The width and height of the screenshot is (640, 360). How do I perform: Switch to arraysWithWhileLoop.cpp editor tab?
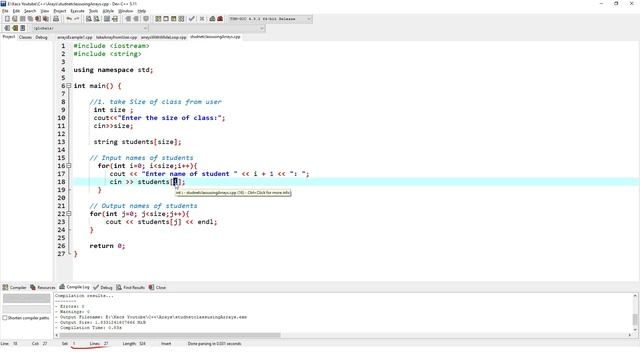(x=164, y=37)
